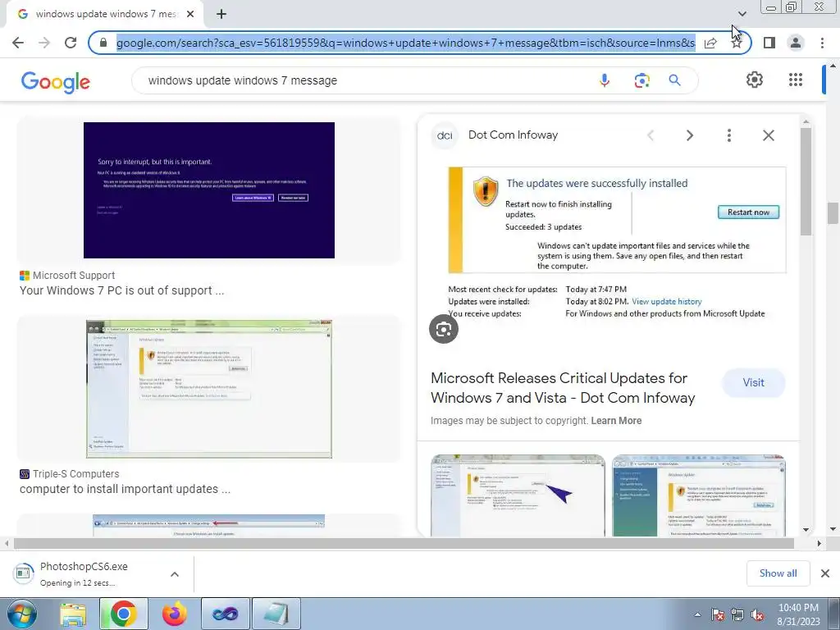Screen dimensions: 840x630
Task: Open Google quick settings gear
Action: 755,80
